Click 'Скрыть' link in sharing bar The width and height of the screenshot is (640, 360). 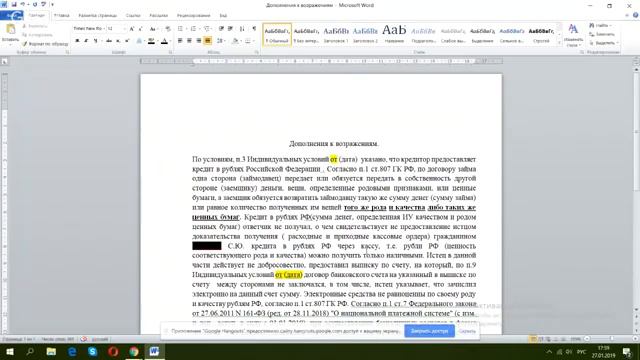467,331
